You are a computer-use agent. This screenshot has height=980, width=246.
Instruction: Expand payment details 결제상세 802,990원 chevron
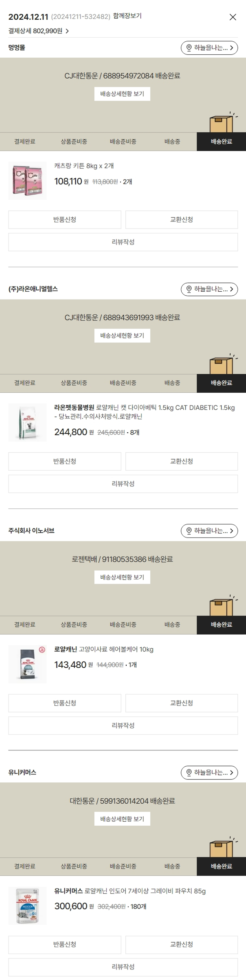(x=67, y=31)
